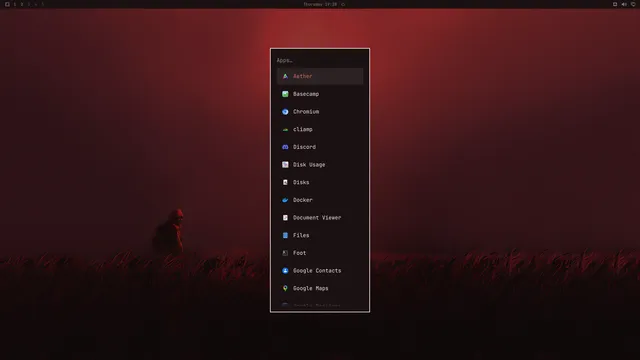Screen dimensions: 640x360
Task: Open the volume icon in top bar
Action: (x=624, y=4)
